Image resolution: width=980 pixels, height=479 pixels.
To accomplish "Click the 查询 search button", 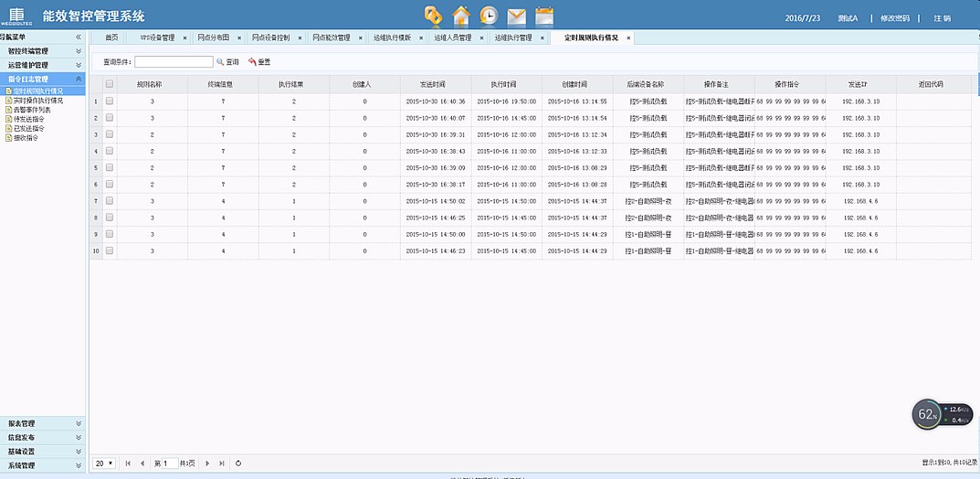I will (x=227, y=62).
